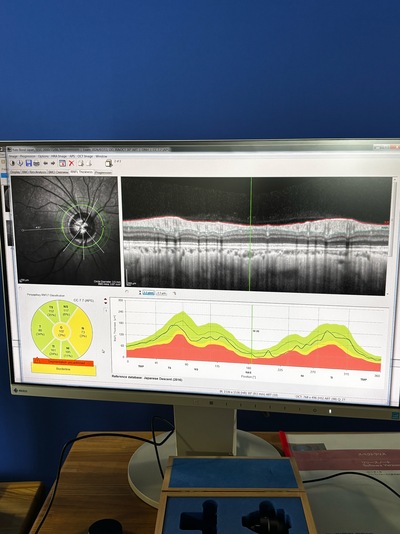This screenshot has width=400, height=534.
Task: Click the red classification legend bar
Action: pyautogui.click(x=63, y=362)
